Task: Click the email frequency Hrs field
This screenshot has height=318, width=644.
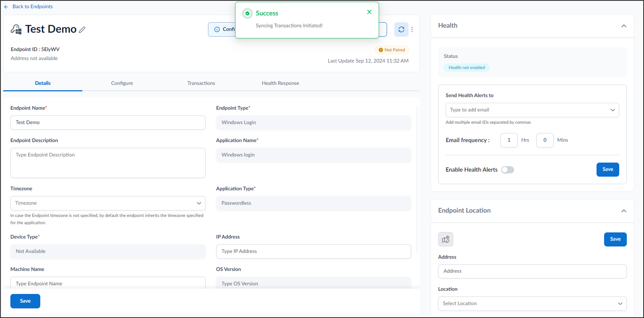Action: coord(509,140)
